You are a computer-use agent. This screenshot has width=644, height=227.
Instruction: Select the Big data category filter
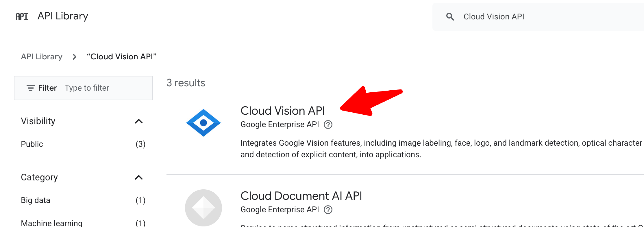tap(36, 200)
